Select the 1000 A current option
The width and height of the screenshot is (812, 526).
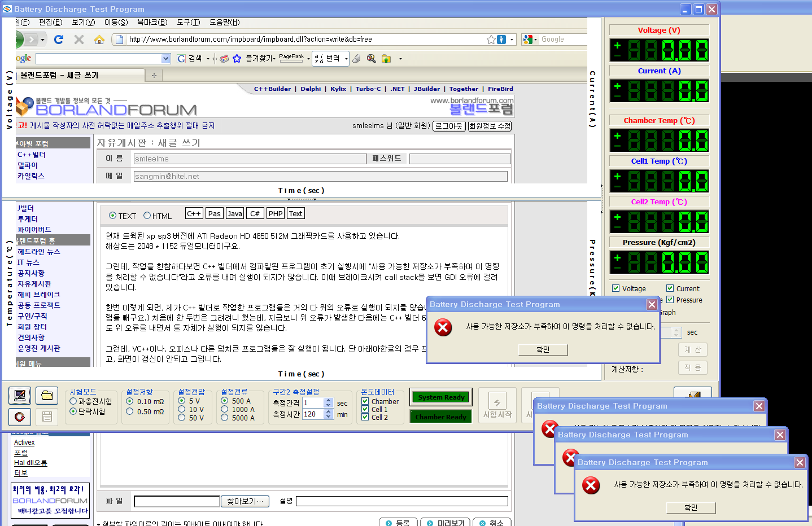pos(225,410)
